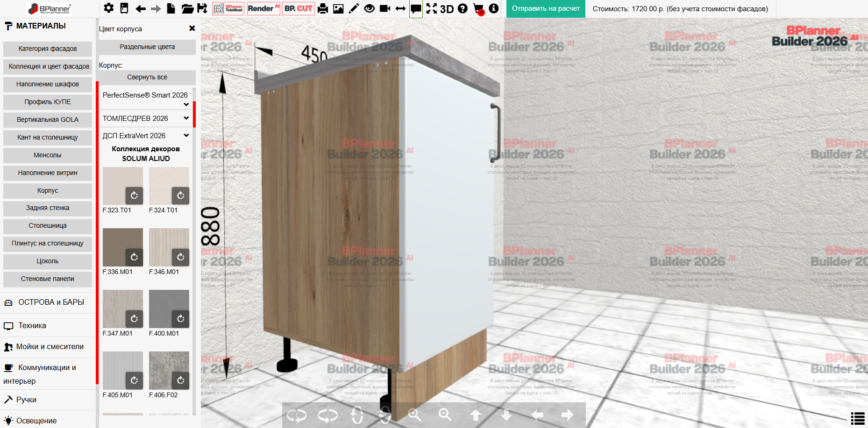Expand 'Коммуникации и интерьер' section

48,374
